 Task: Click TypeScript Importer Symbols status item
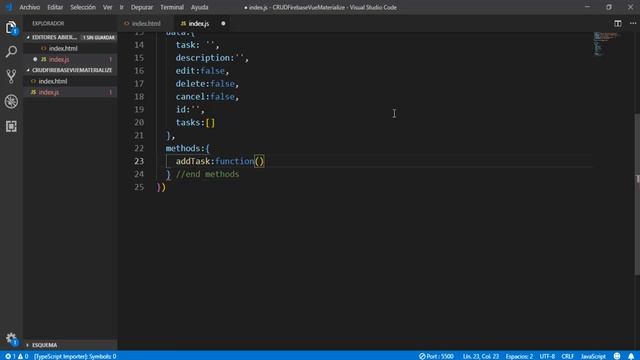click(x=75, y=356)
